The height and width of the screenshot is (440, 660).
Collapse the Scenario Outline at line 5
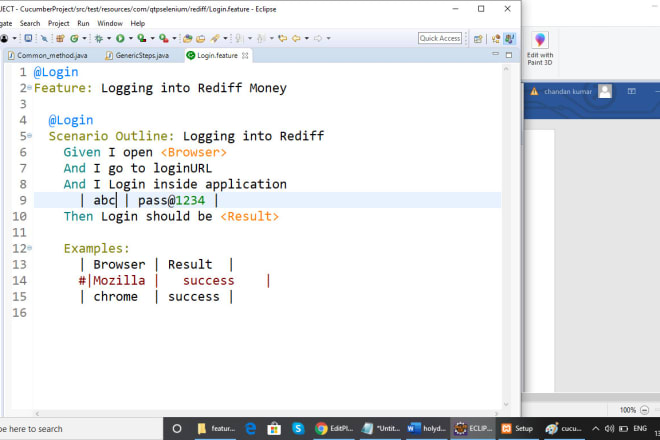[29, 136]
